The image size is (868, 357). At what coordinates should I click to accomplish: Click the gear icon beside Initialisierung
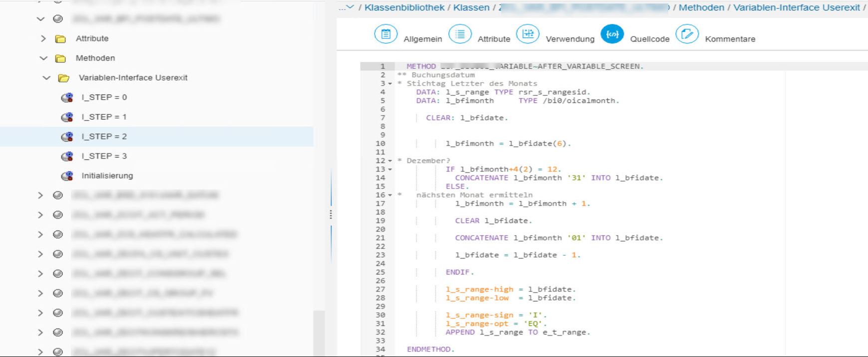[x=67, y=176]
